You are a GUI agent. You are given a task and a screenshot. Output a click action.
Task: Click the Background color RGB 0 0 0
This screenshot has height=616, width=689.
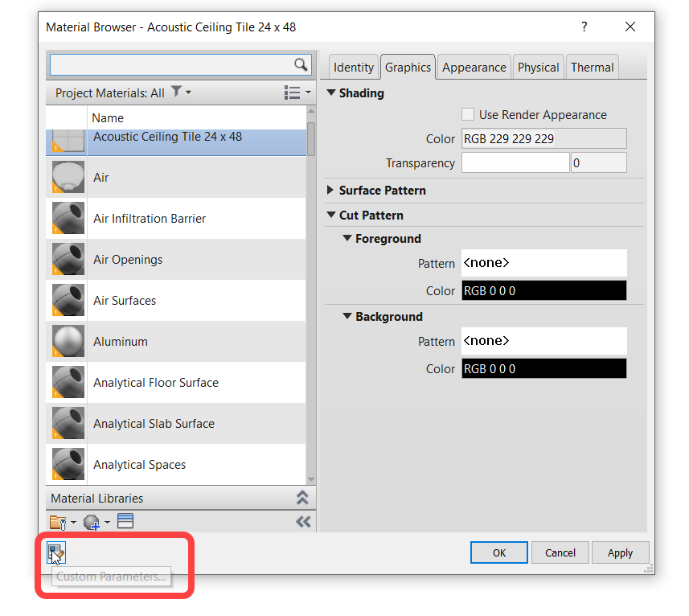544,368
